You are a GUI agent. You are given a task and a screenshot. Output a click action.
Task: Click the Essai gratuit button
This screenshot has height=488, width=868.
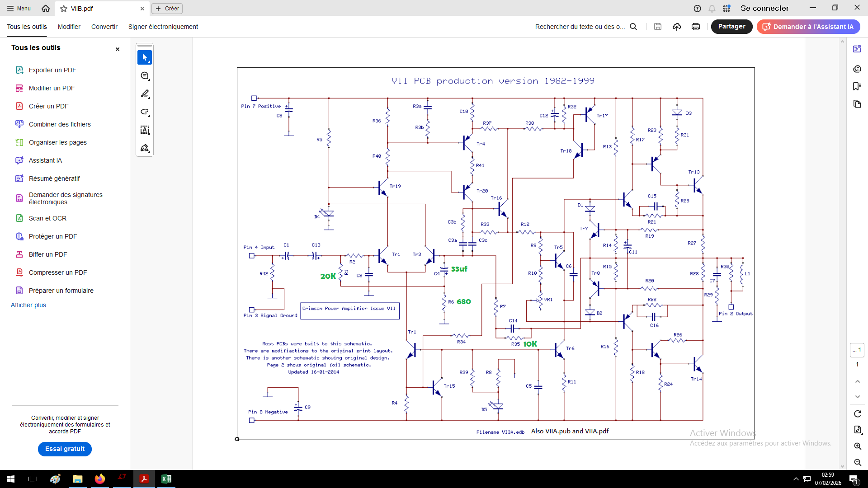click(65, 449)
